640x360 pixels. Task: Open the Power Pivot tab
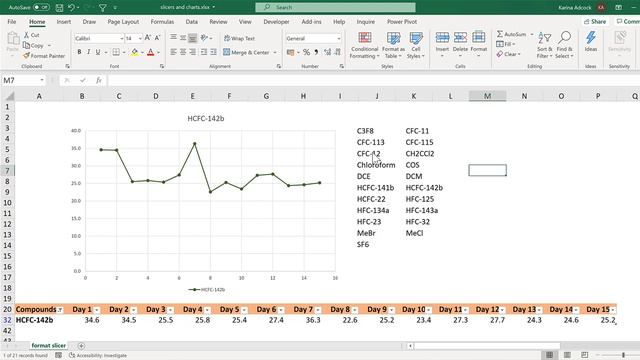402,22
